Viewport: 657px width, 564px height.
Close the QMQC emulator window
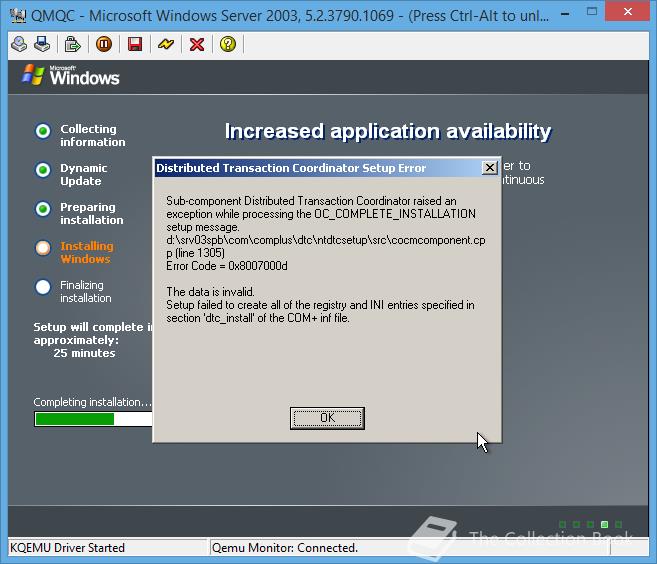coord(628,12)
